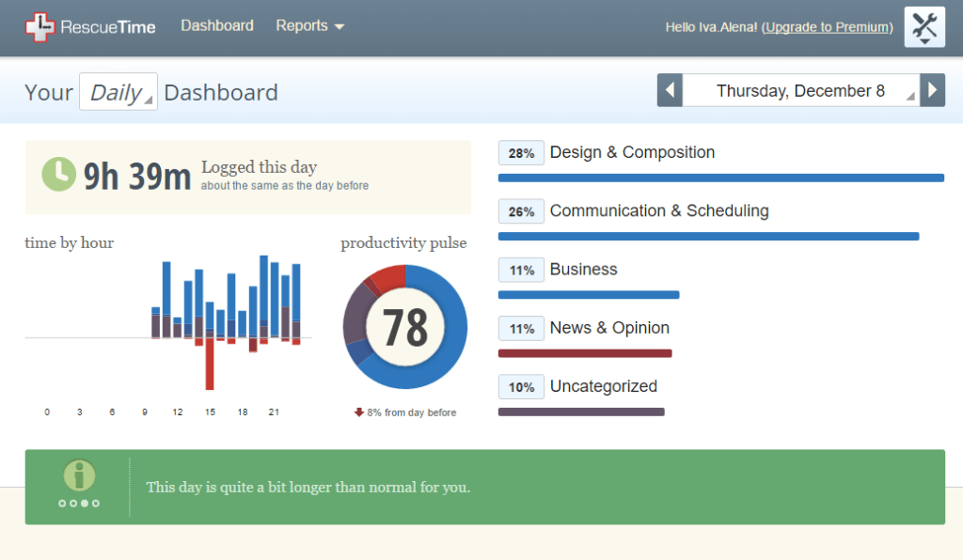
Task: Expand the Reports dropdown menu
Action: point(310,25)
